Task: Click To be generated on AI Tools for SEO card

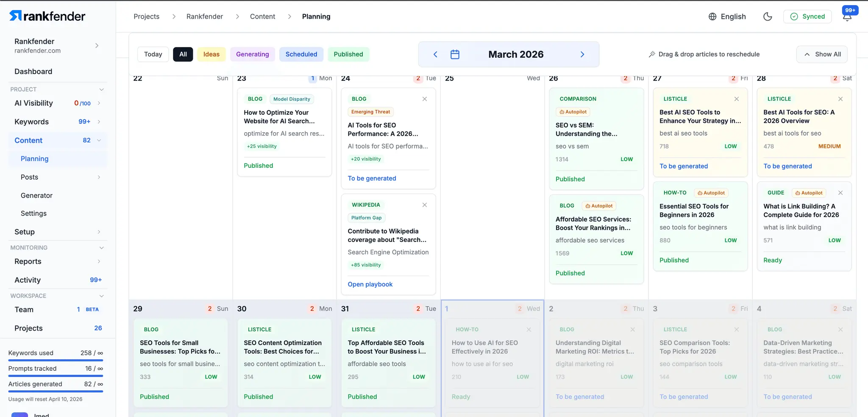Action: point(372,178)
